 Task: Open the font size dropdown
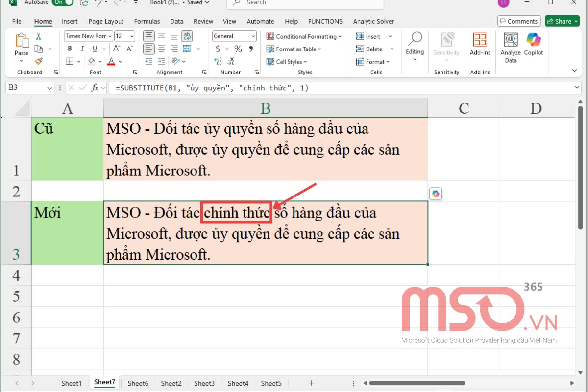[x=132, y=36]
